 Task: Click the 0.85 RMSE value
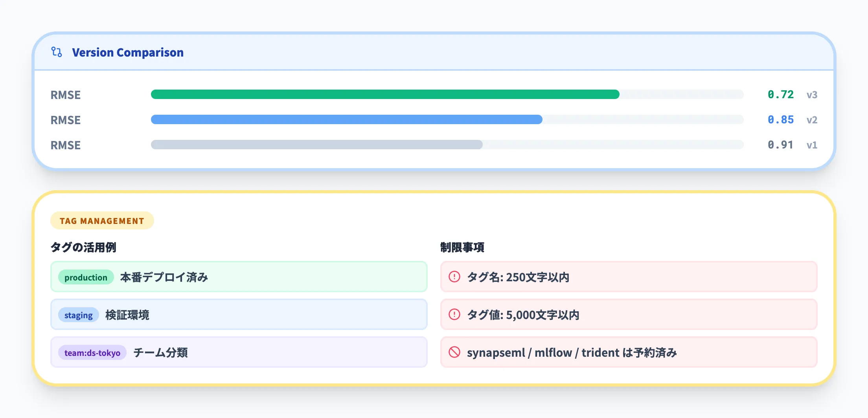pos(781,120)
